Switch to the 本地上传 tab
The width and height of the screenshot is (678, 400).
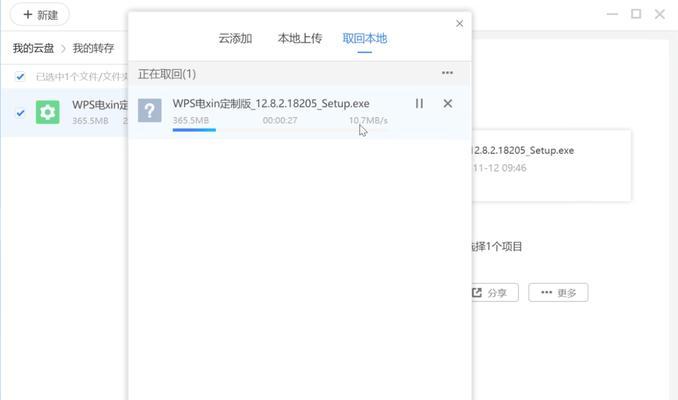[x=300, y=38]
